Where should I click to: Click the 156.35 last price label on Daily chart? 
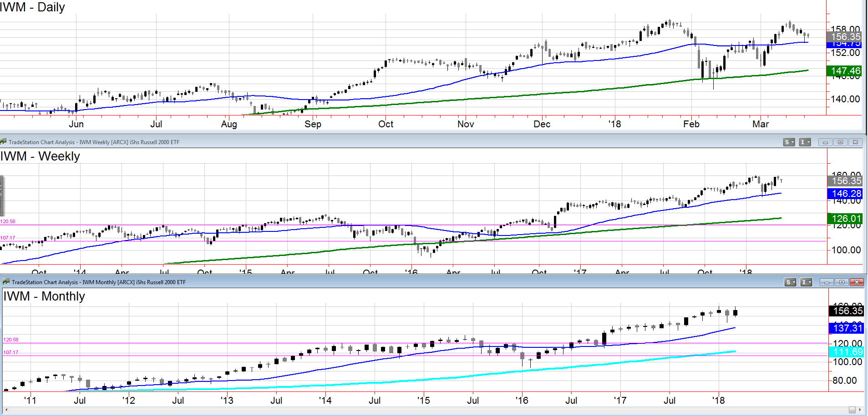tap(844, 36)
